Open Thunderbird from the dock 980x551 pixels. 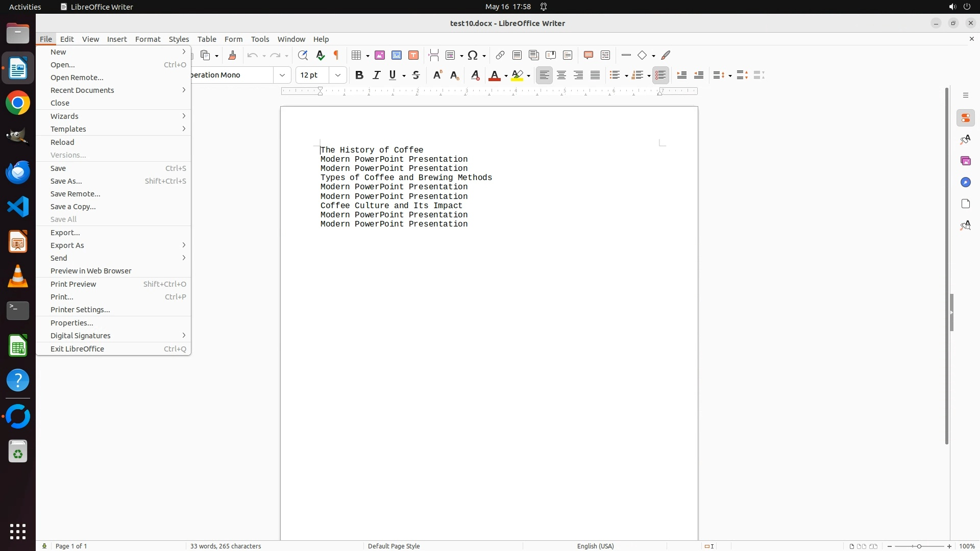(x=18, y=172)
